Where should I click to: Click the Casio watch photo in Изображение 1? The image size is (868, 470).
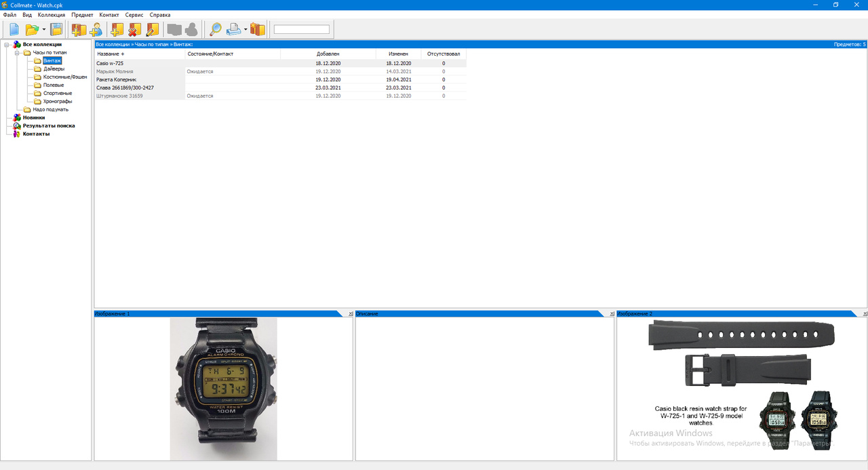point(224,389)
